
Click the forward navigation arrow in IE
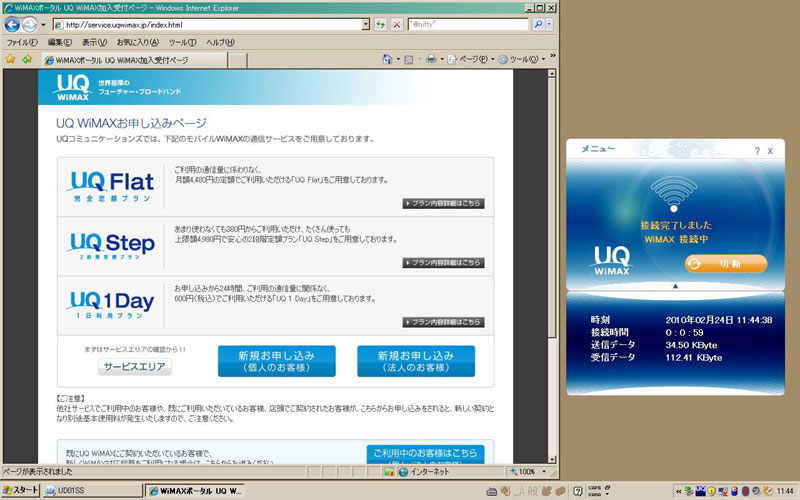coord(30,24)
